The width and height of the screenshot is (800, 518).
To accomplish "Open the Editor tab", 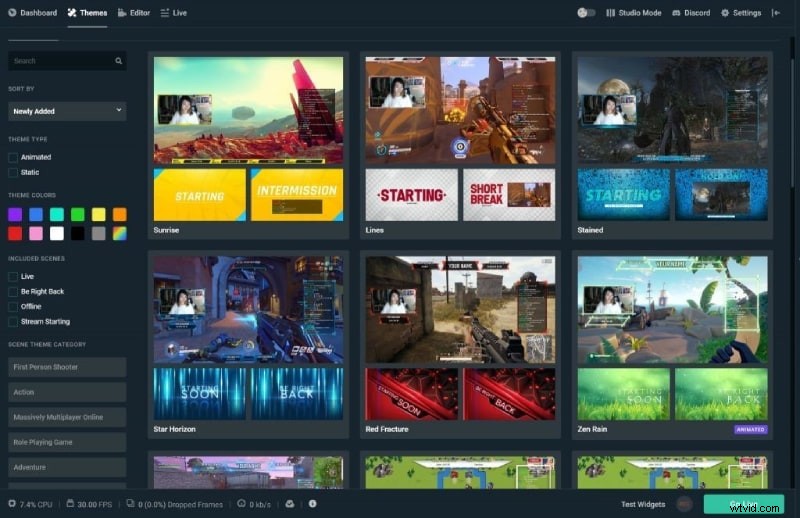I will pos(134,13).
